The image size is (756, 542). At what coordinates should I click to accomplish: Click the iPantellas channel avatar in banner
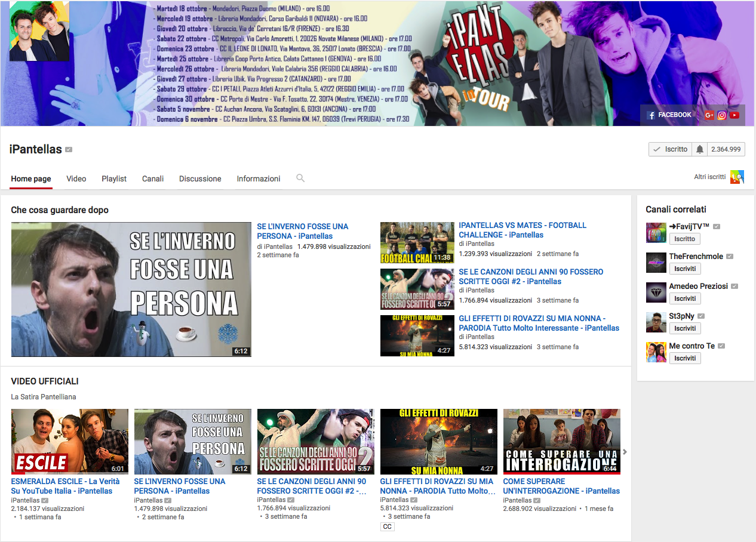coord(39,32)
